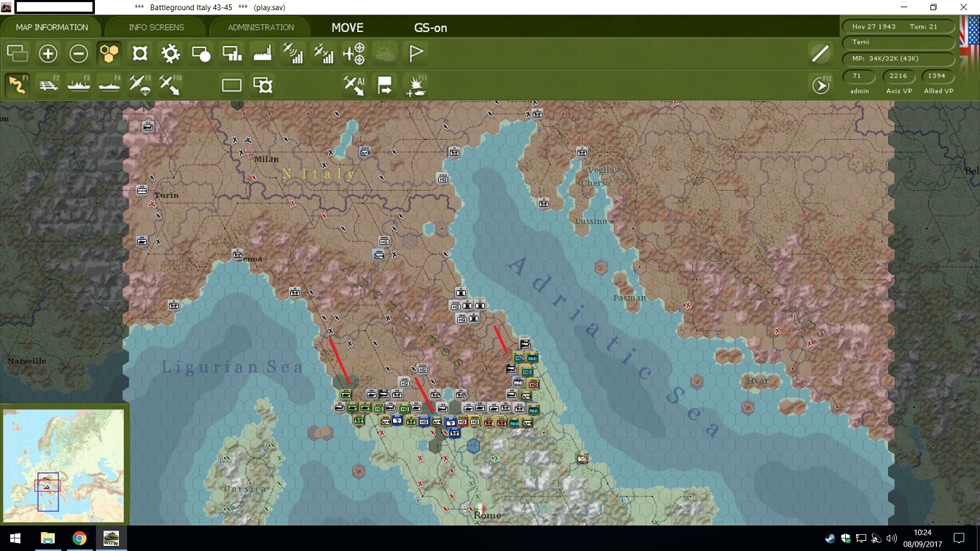980x551 pixels.
Task: Click the plane with radar bars icon
Action: 293,53
